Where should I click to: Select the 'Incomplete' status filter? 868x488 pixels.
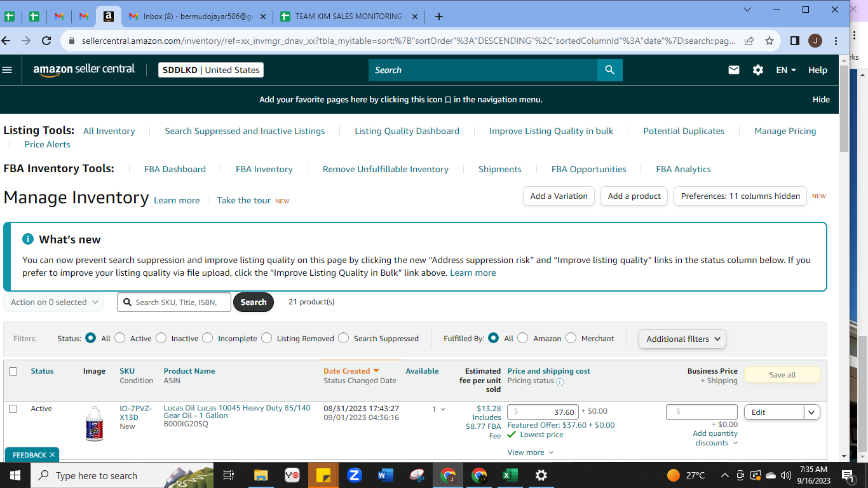pyautogui.click(x=208, y=338)
